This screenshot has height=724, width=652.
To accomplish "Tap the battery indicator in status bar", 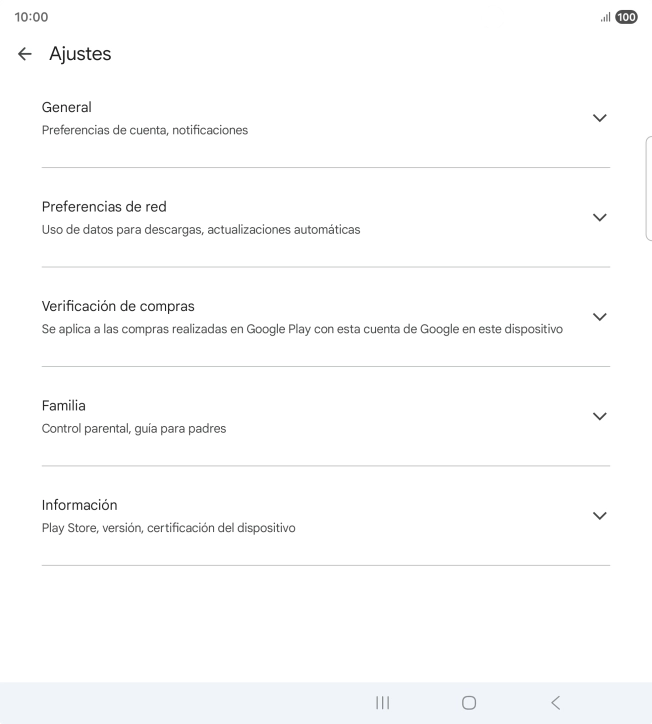I will [626, 17].
